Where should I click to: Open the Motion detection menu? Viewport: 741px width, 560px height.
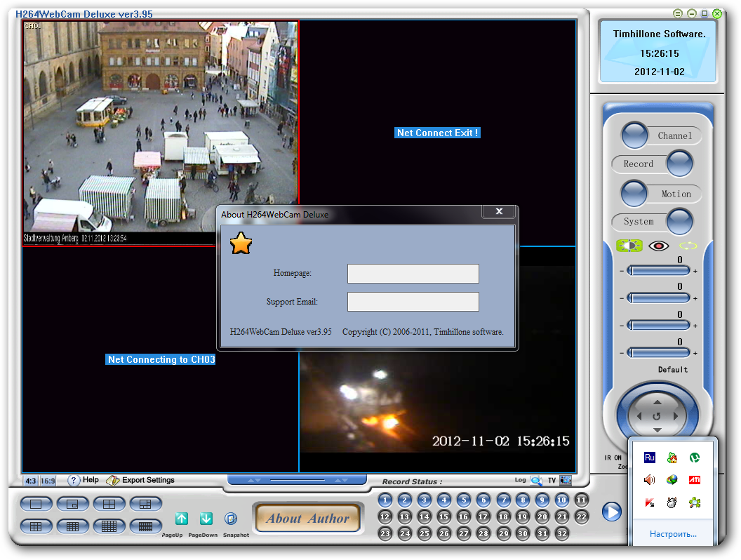pos(635,194)
